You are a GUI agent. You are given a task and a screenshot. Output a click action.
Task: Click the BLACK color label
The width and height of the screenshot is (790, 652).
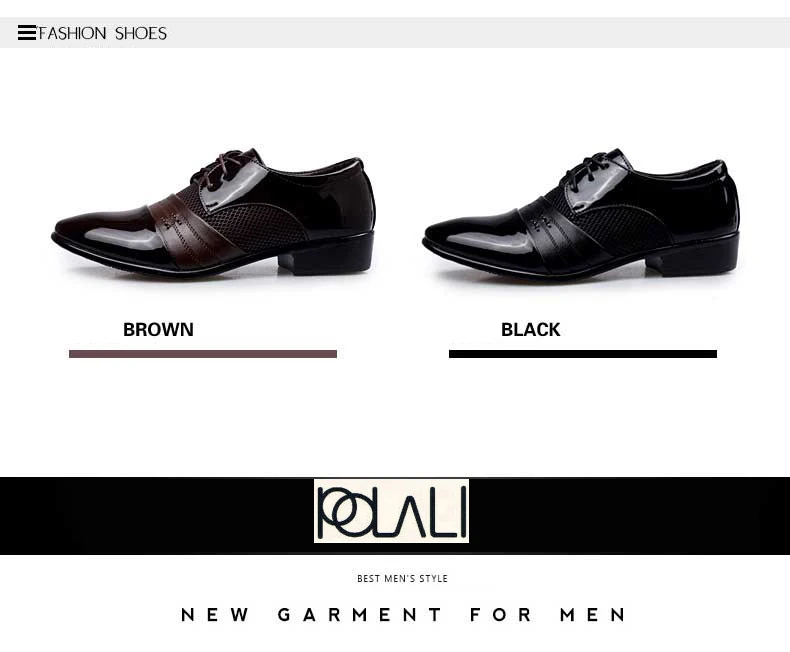[x=531, y=330]
